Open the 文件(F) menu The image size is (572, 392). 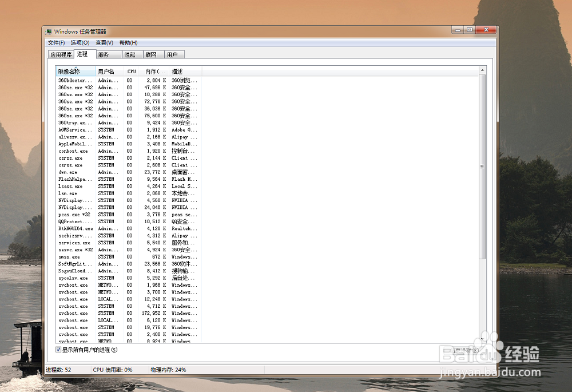pyautogui.click(x=56, y=43)
